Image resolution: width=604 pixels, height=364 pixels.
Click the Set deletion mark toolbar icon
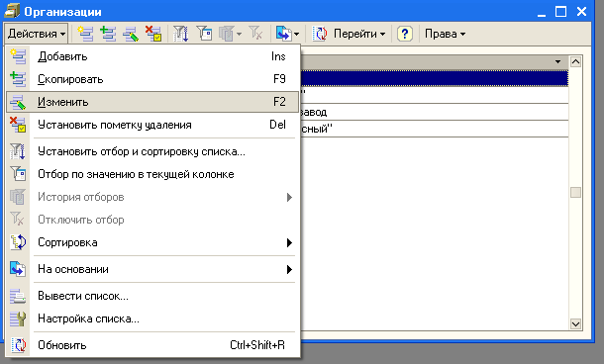tap(153, 34)
